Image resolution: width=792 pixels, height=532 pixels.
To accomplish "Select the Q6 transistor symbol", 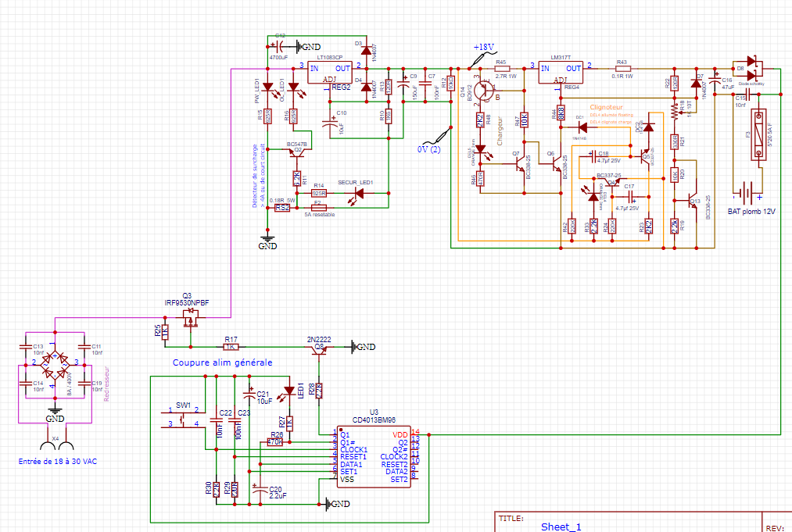I will point(556,166).
